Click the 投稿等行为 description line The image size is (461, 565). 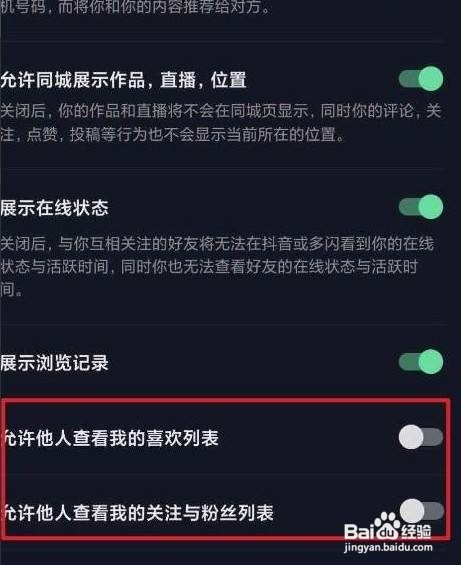point(172,134)
